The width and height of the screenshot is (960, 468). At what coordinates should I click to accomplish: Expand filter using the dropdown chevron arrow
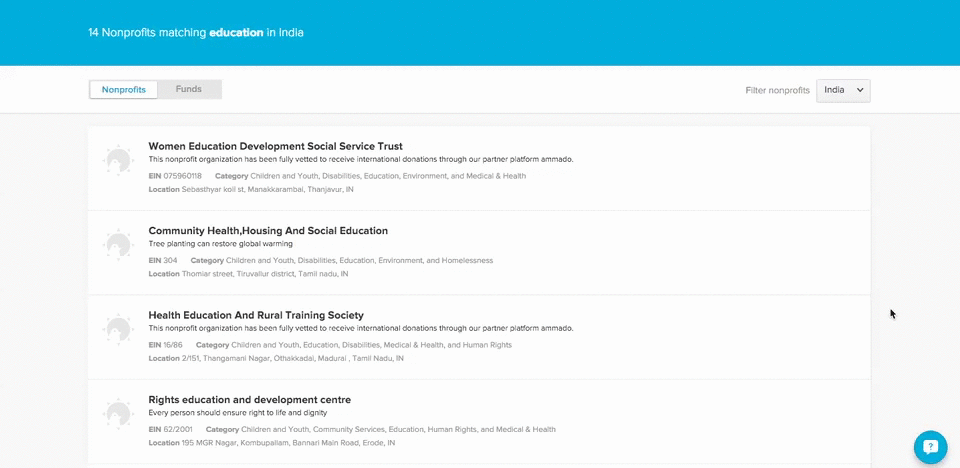(860, 90)
